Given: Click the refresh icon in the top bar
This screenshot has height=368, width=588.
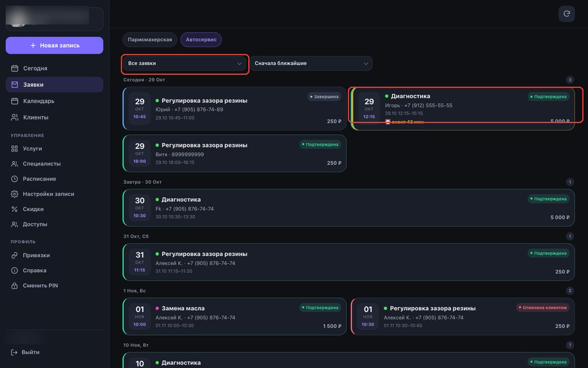Looking at the screenshot, I should click(x=566, y=14).
